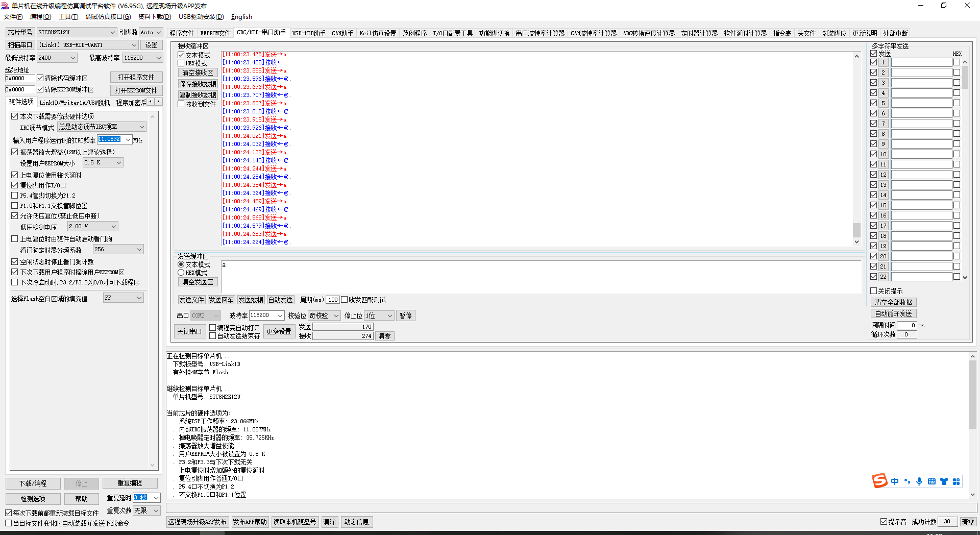The width and height of the screenshot is (980, 535).
Task: Open 停止位 1位 dropdown
Action: point(389,315)
